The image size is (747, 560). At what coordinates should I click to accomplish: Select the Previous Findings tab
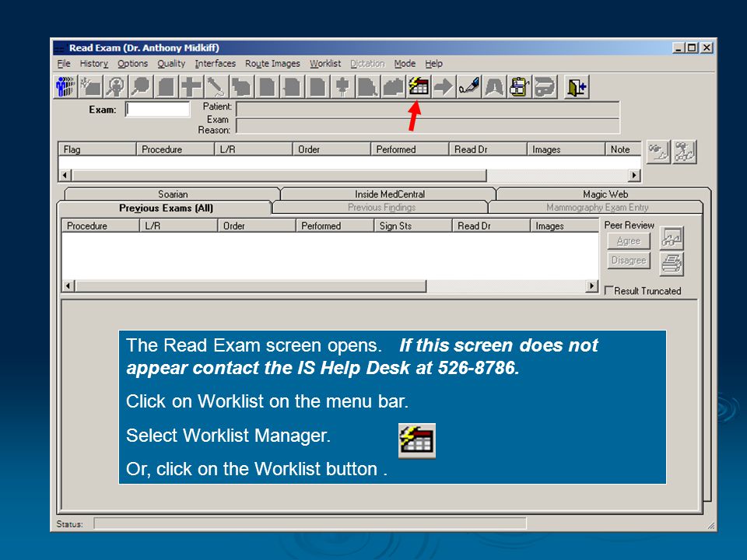point(381,207)
